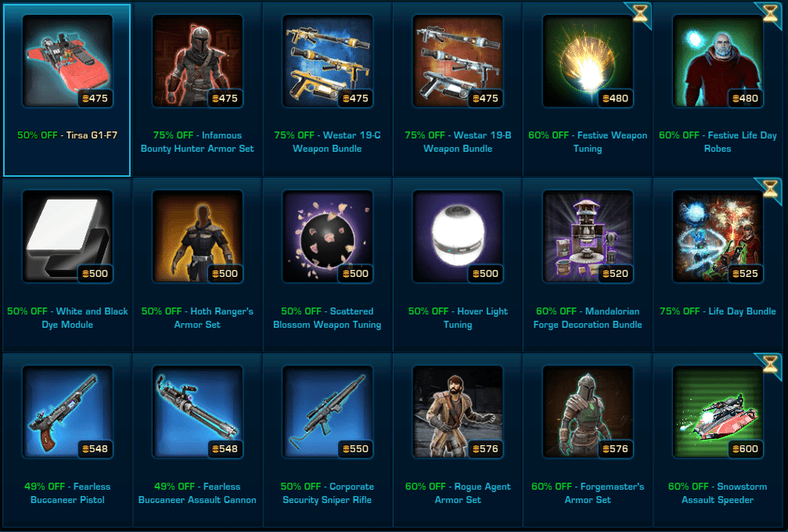
Task: Select the Rogue Agent Armor Set image
Action: pos(458,412)
